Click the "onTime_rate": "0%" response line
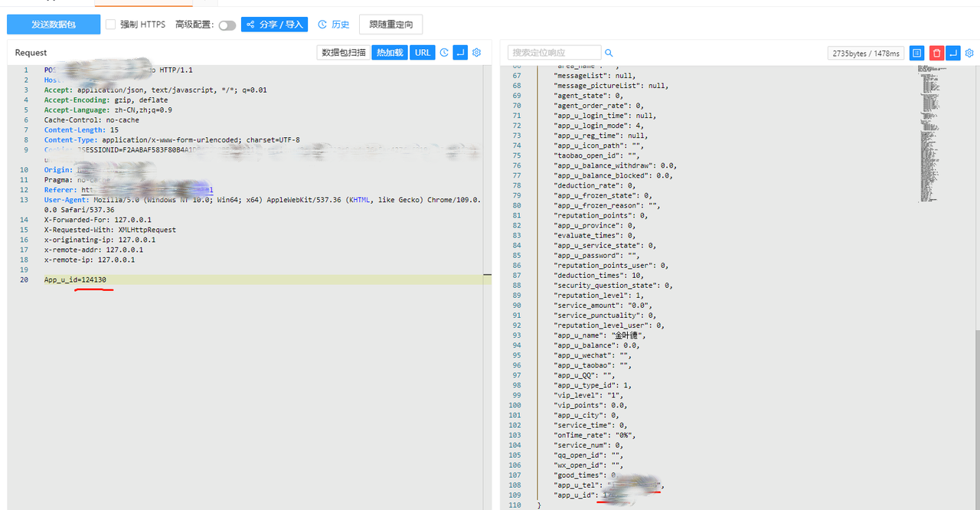 click(x=594, y=435)
